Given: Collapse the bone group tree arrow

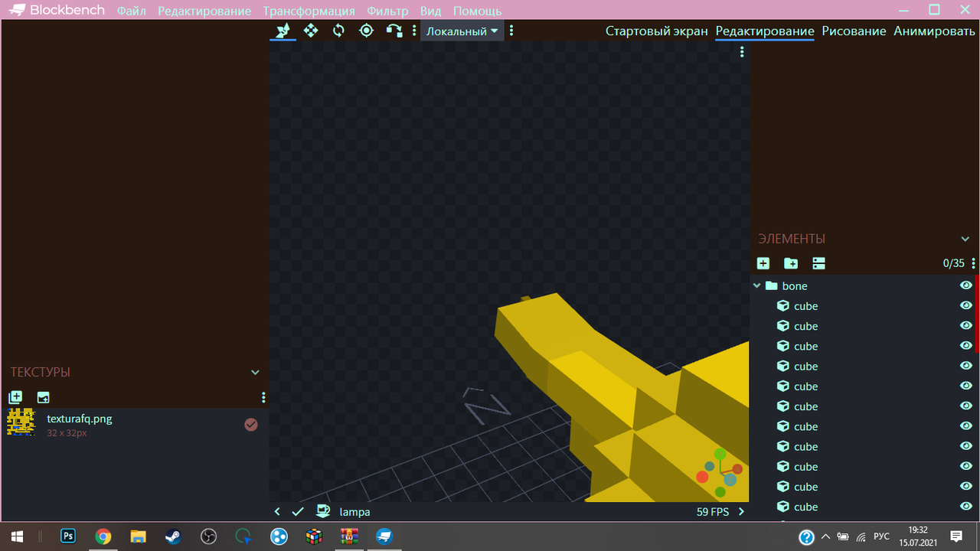Looking at the screenshot, I should coord(757,285).
